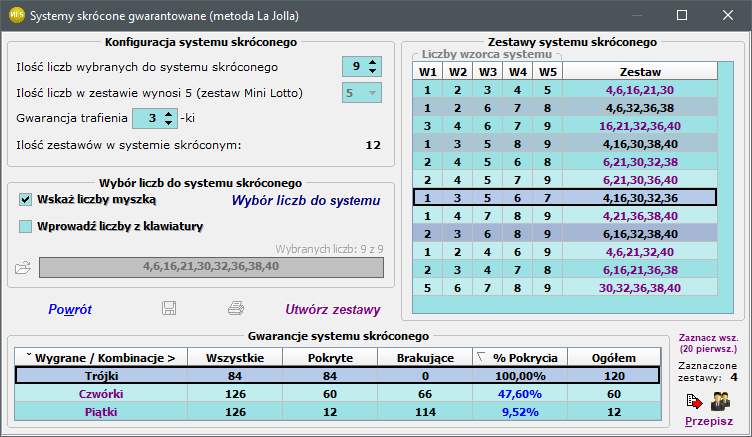The width and height of the screenshot is (752, 437).
Task: Click the W5 column header
Action: [x=548, y=72]
